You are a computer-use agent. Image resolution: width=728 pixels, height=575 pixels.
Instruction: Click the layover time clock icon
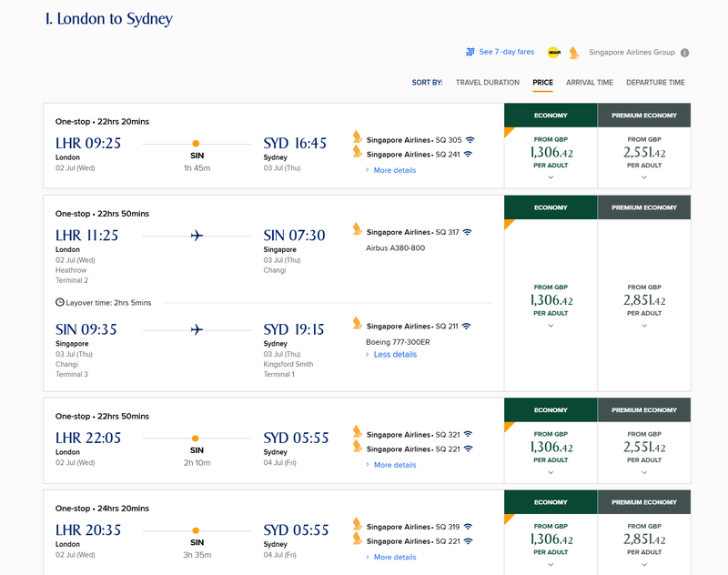[60, 303]
